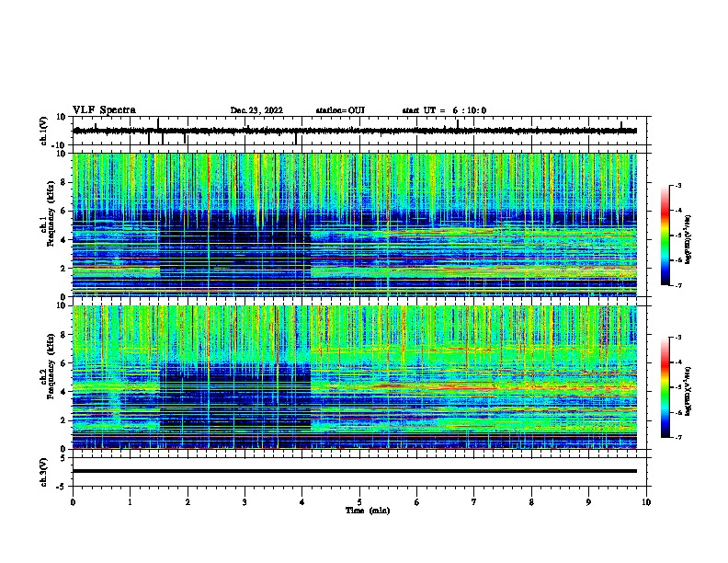Click the 'start UT = 6:10:0' label

tap(444, 110)
